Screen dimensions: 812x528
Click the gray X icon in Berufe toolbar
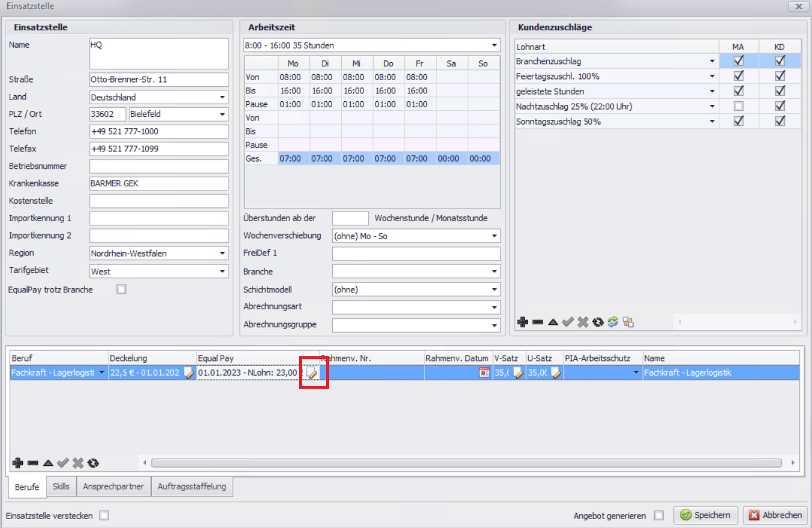(x=78, y=463)
